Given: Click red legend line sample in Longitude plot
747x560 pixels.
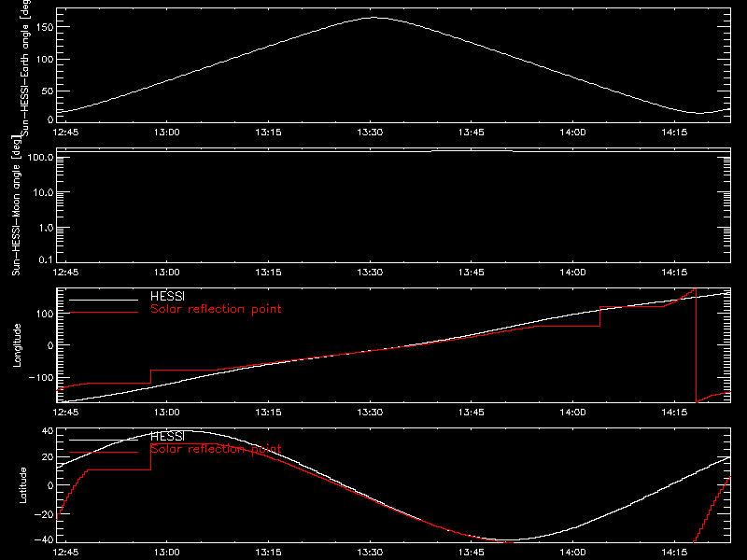Looking at the screenshot, I should click(104, 313).
